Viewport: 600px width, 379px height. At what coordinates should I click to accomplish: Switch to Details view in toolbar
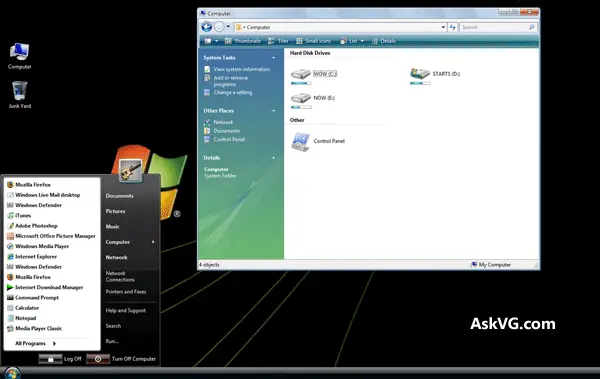tap(384, 41)
